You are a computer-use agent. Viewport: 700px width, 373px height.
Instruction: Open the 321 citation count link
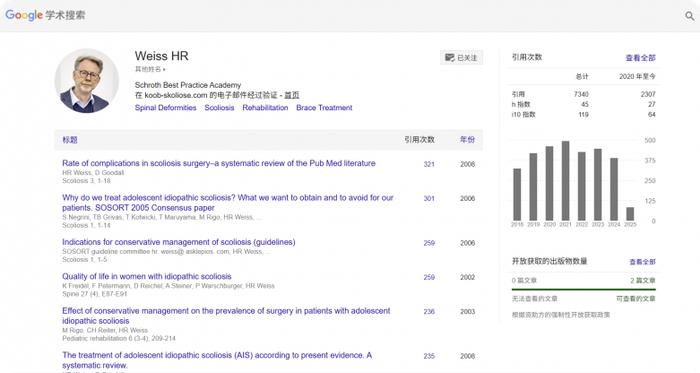click(x=429, y=164)
